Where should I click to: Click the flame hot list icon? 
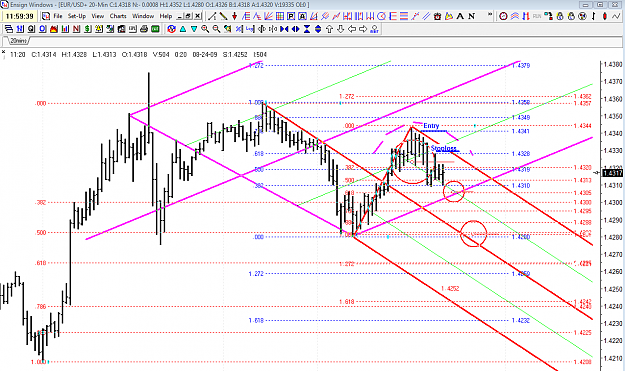coord(53,29)
